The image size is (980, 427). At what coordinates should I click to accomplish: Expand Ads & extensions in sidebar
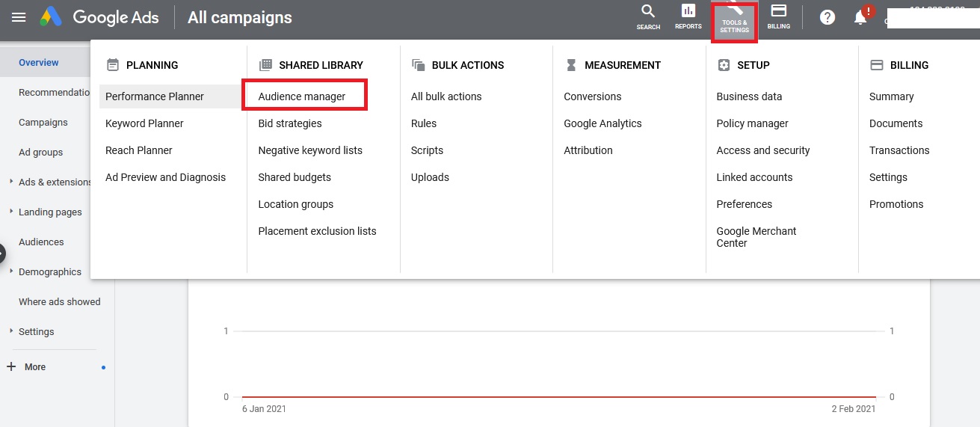click(11, 182)
